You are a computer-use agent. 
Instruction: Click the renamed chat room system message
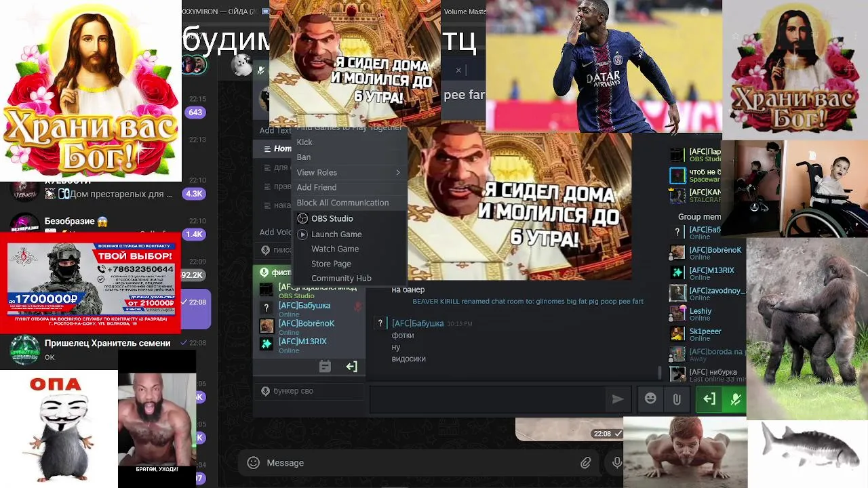pos(528,301)
